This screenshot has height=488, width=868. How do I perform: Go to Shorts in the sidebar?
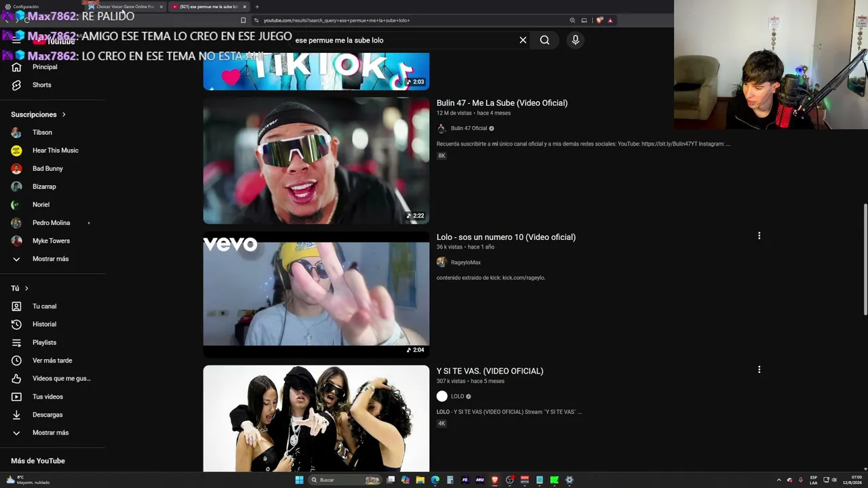coord(42,85)
